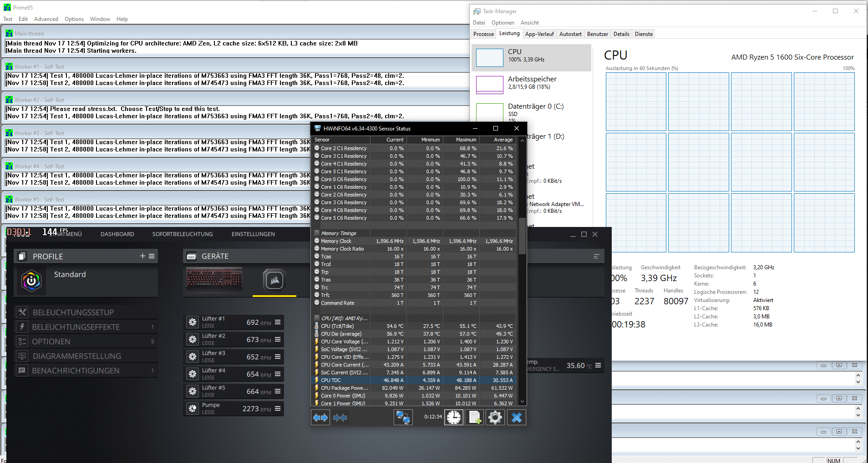Switch to the Prozesse tab
868x463 pixels.
483,34
